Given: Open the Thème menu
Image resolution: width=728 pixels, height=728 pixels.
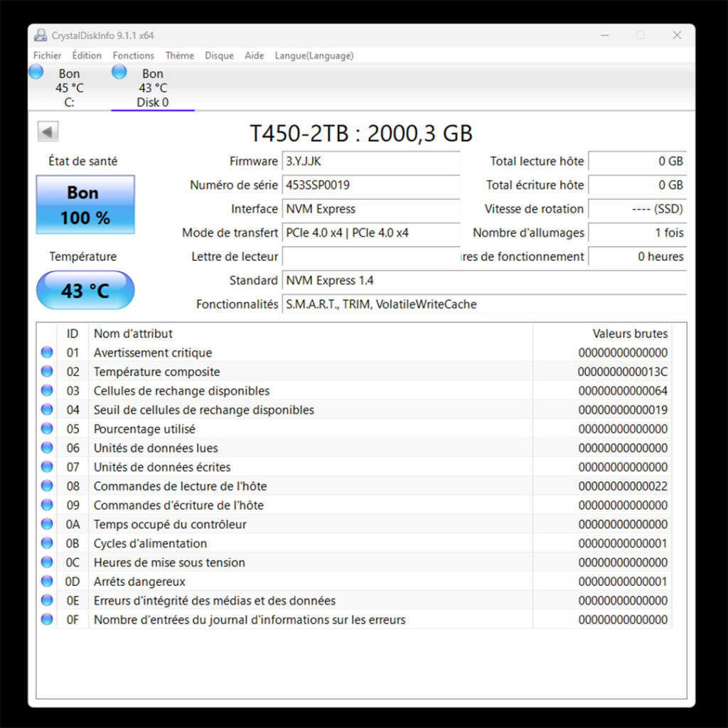Looking at the screenshot, I should [x=180, y=55].
